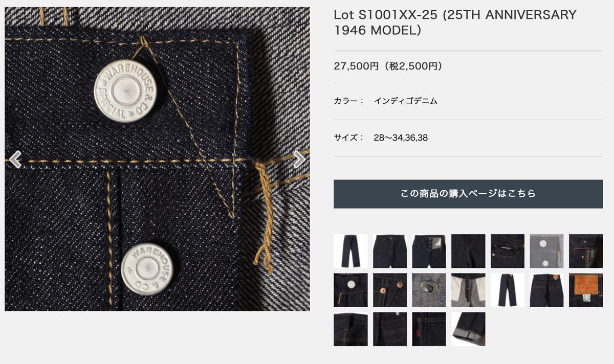View the back waist with patch thumbnail
The height and width of the screenshot is (364, 614).
coord(546,290)
